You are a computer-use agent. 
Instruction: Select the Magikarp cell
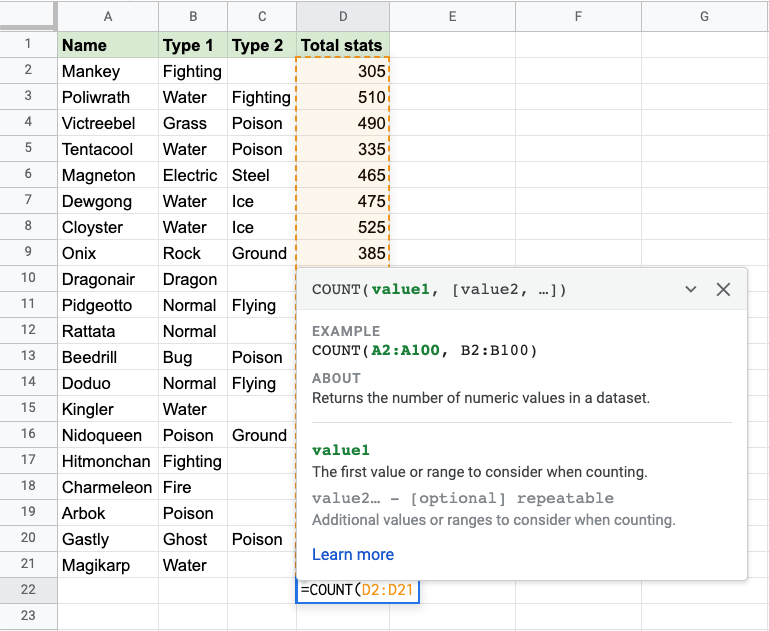click(x=108, y=565)
